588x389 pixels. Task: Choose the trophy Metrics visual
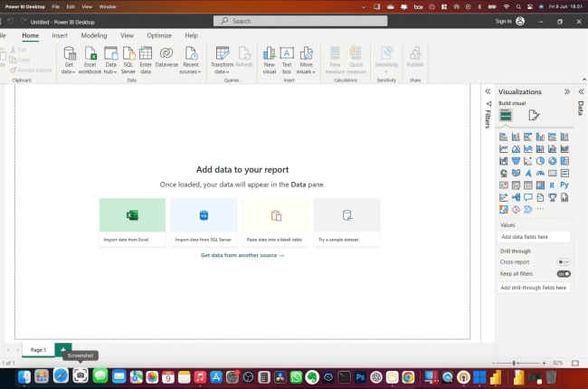[x=553, y=197]
